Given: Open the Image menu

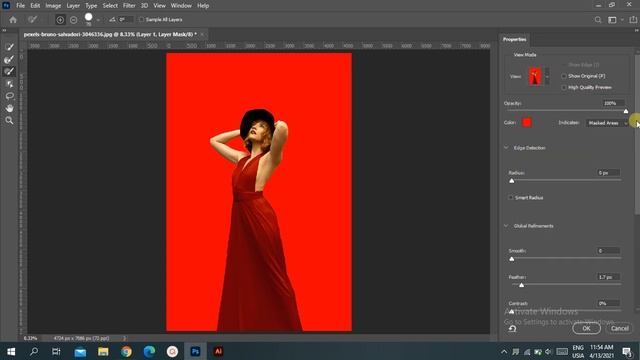Looking at the screenshot, I should click(x=53, y=6).
